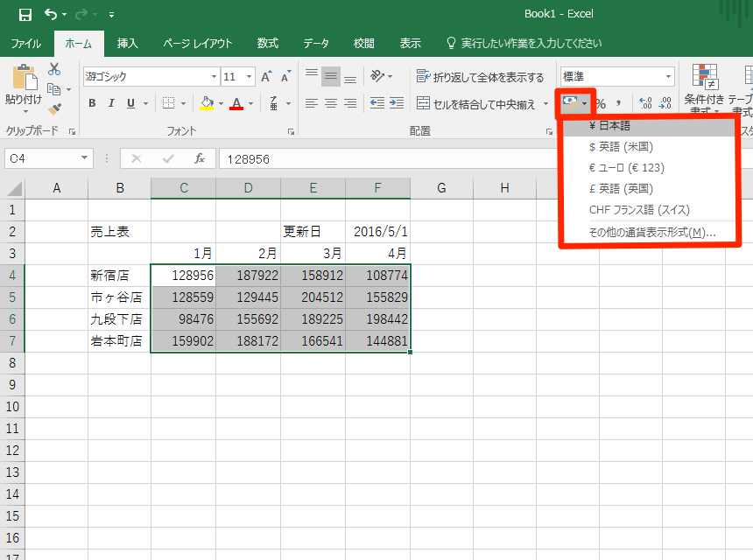The image size is (753, 560).
Task: Click 折り返して全体を表示する wrap text button
Action: click(x=480, y=77)
